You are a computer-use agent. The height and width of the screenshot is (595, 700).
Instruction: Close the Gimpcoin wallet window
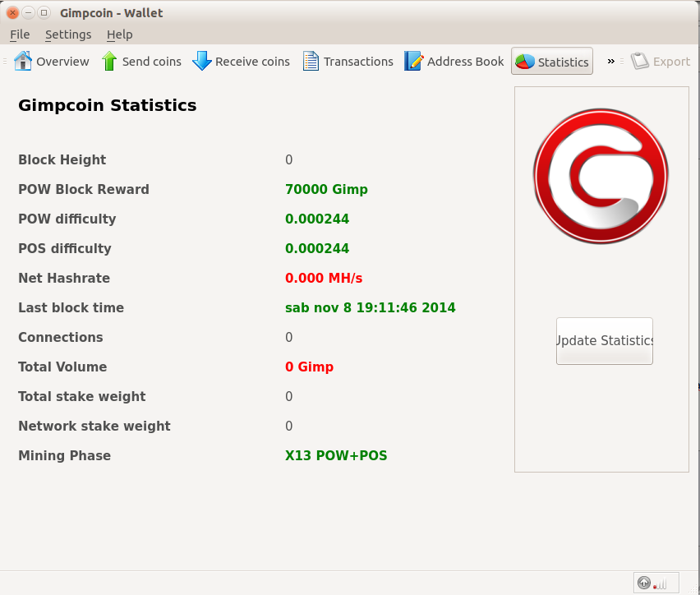click(12, 12)
